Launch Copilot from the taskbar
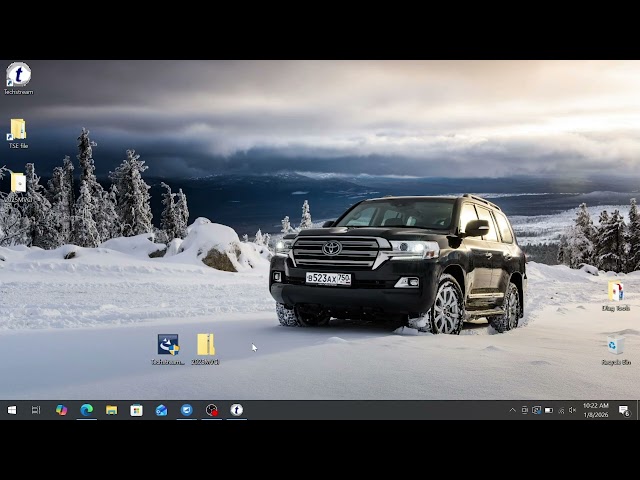Screen dimensions: 640x480 (x=61, y=410)
